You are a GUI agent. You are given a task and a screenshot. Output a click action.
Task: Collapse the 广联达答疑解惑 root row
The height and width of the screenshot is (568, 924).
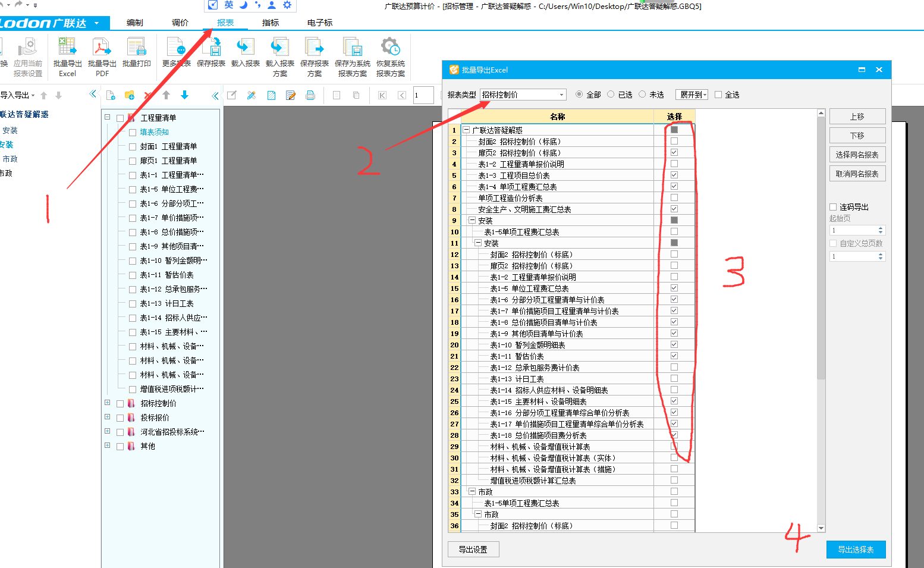[x=467, y=130]
